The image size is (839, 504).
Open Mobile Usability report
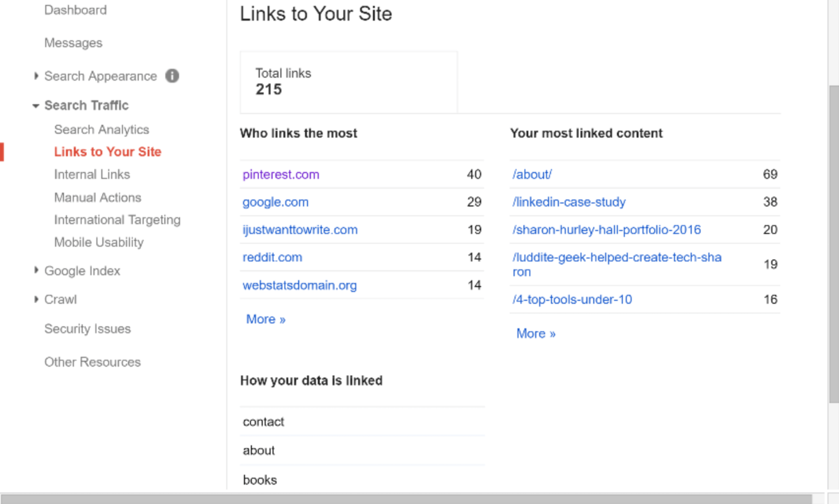click(x=99, y=243)
